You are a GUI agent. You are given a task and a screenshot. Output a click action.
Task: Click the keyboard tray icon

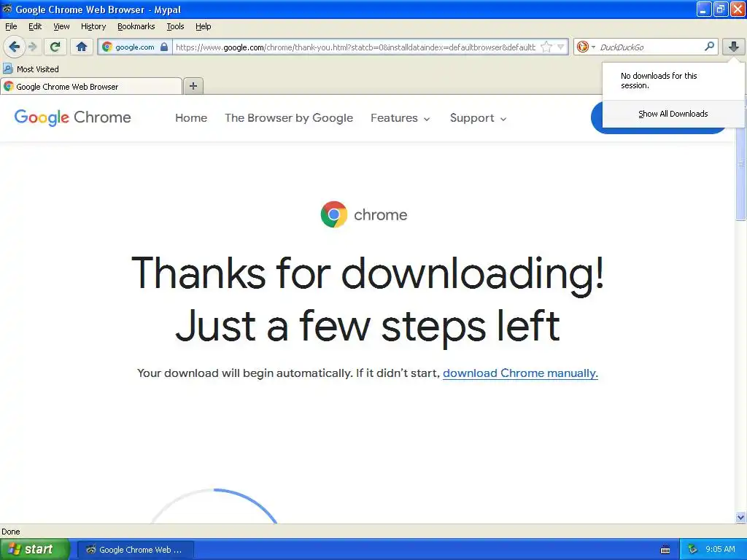[665, 550]
